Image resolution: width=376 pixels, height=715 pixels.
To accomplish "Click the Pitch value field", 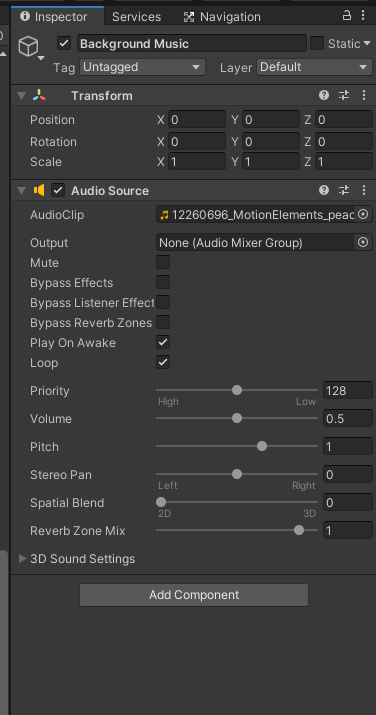I will click(348, 446).
